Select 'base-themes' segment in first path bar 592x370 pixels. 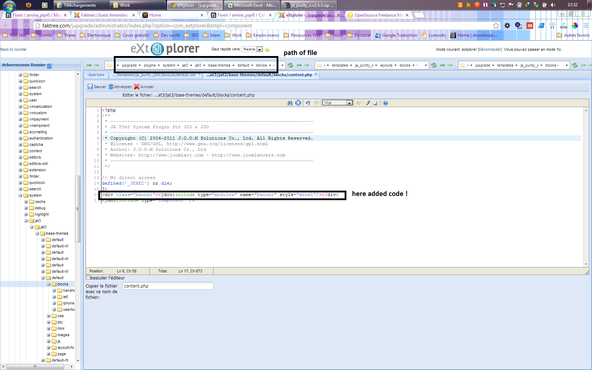point(219,65)
